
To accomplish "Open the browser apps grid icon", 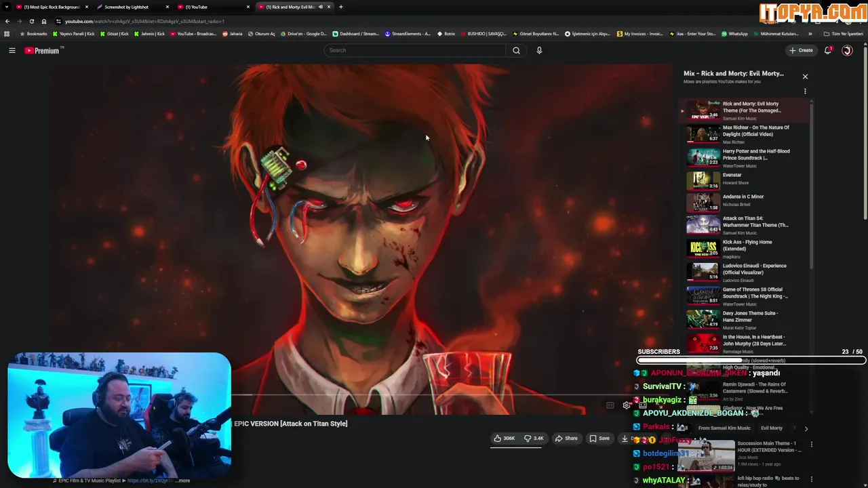I will click(7, 34).
